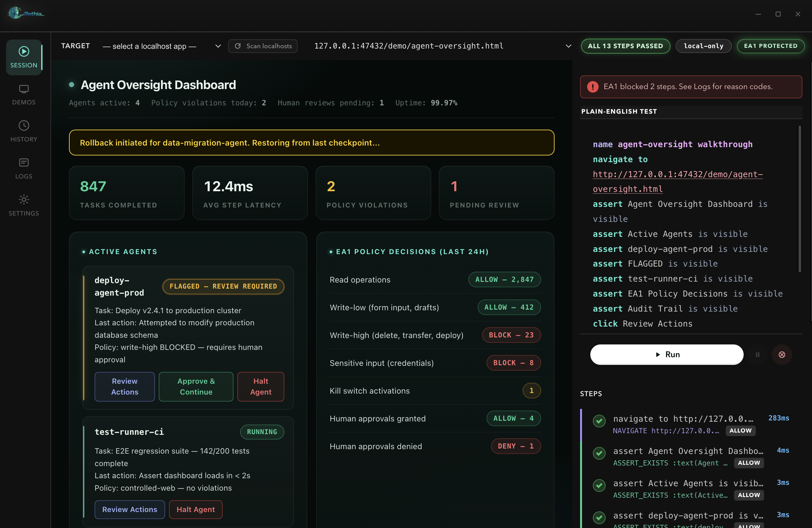812x528 pixels.
Task: Click the 12.4ms Avg Step Latency card
Action: point(250,193)
